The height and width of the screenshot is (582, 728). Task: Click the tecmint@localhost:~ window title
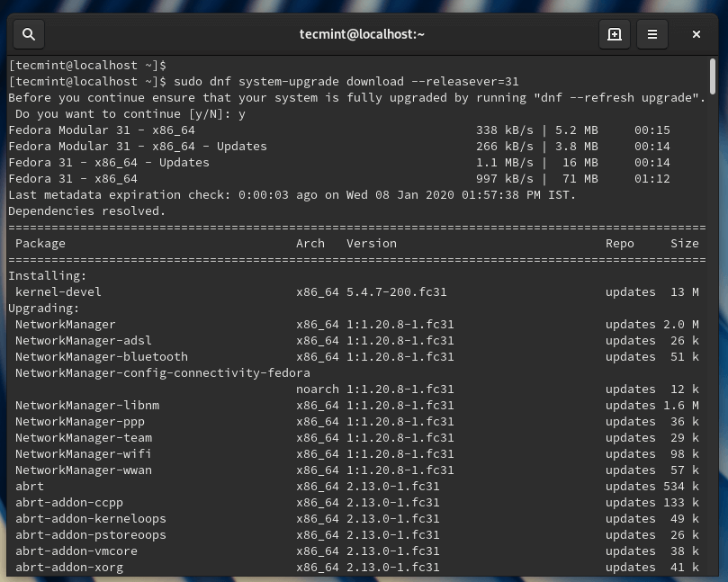362,34
